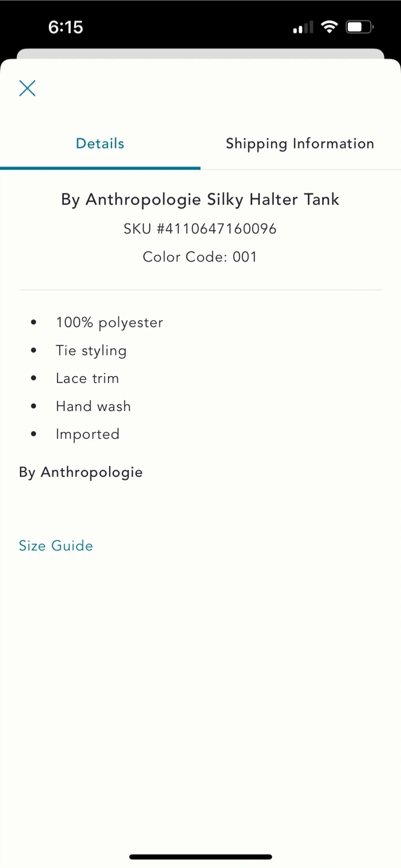
Task: Tap the home indicator bar
Action: pos(200,857)
